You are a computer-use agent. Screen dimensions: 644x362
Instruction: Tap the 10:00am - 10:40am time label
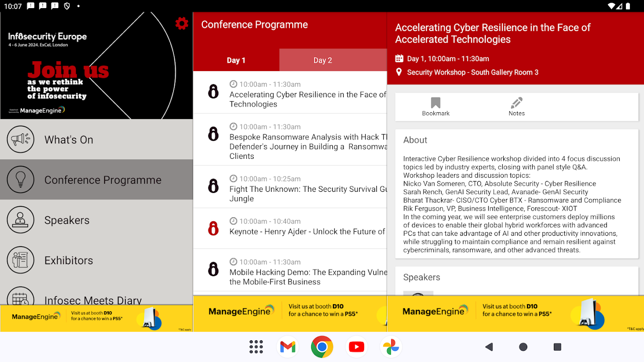[270, 221]
